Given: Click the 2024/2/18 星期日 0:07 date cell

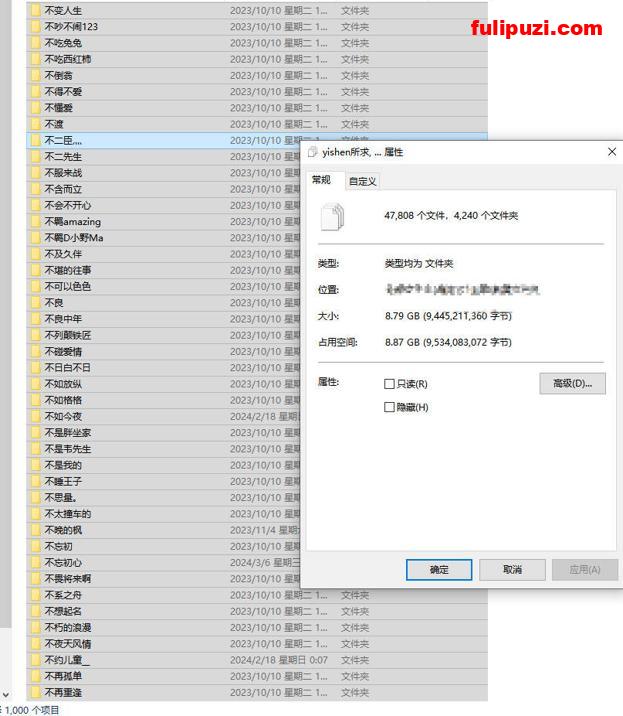Looking at the screenshot, I should (279, 660).
